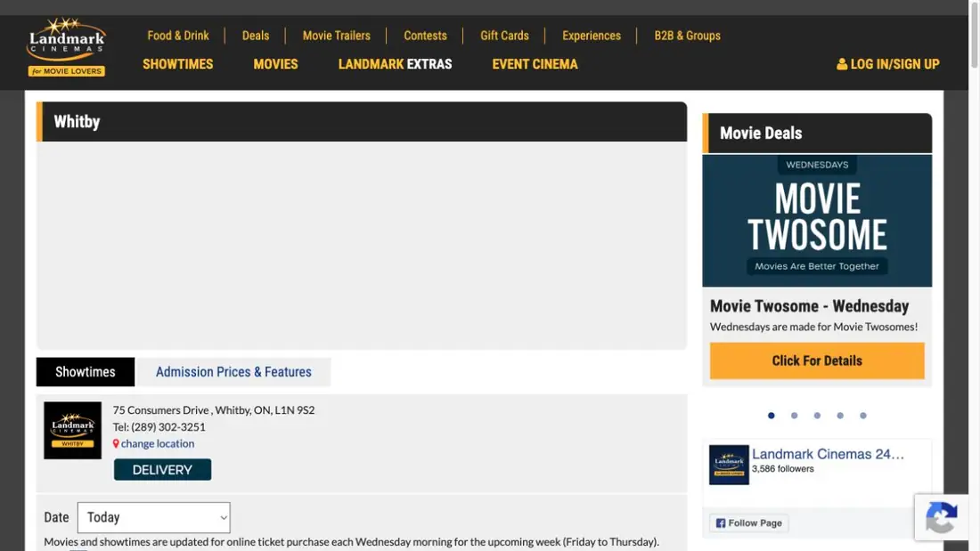Open the Deals page
This screenshot has height=551, width=980.
[256, 36]
